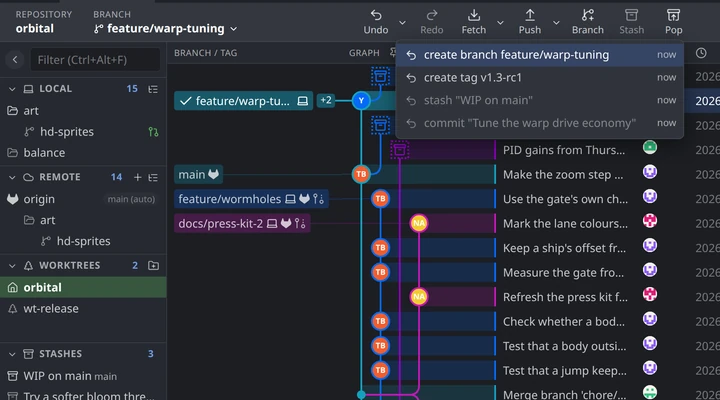This screenshot has height=400, width=720.
Task: Collapse the WORKTREES section
Action: 12,265
